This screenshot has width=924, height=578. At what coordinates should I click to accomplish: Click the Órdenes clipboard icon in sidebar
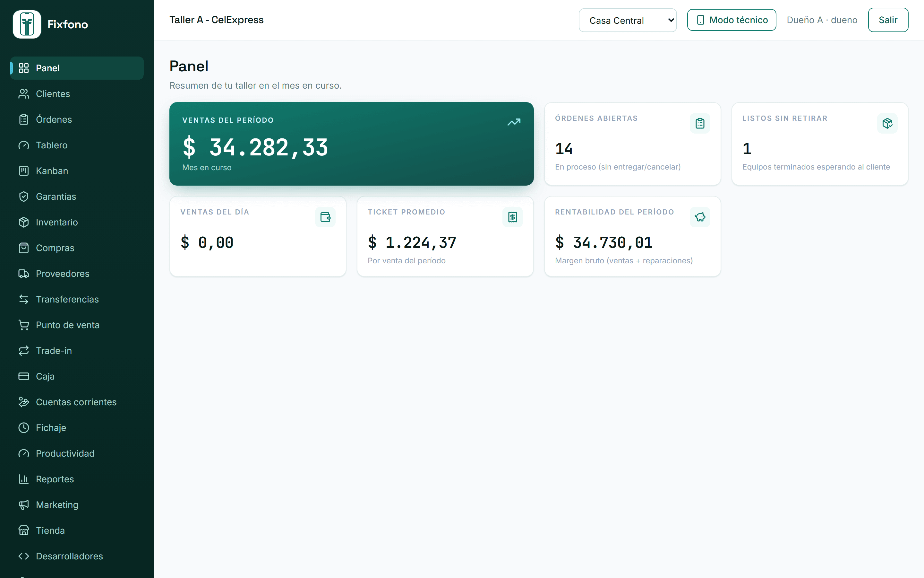pyautogui.click(x=24, y=119)
